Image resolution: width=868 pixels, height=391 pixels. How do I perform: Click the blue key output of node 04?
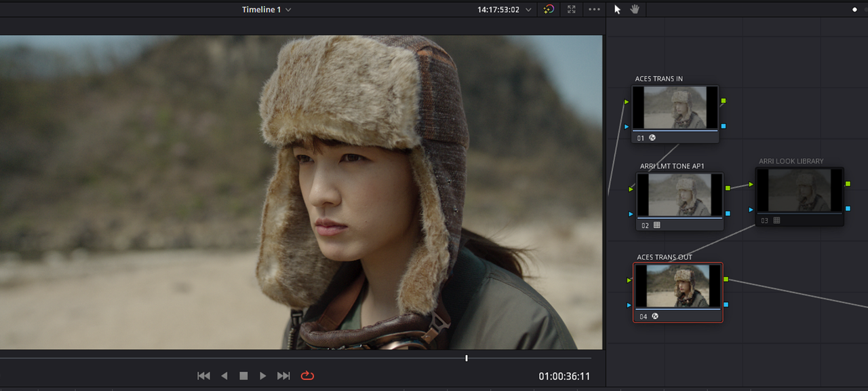click(726, 304)
